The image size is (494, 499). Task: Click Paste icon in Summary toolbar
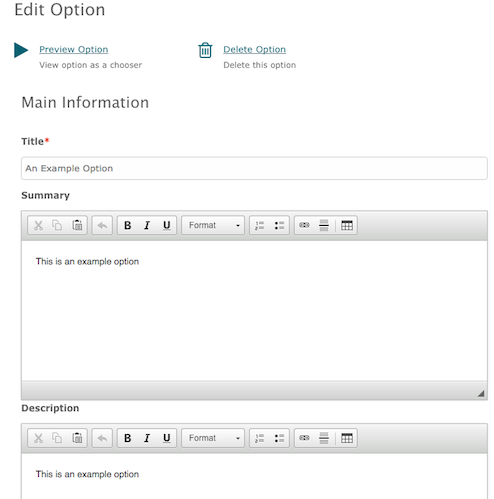coord(77,226)
